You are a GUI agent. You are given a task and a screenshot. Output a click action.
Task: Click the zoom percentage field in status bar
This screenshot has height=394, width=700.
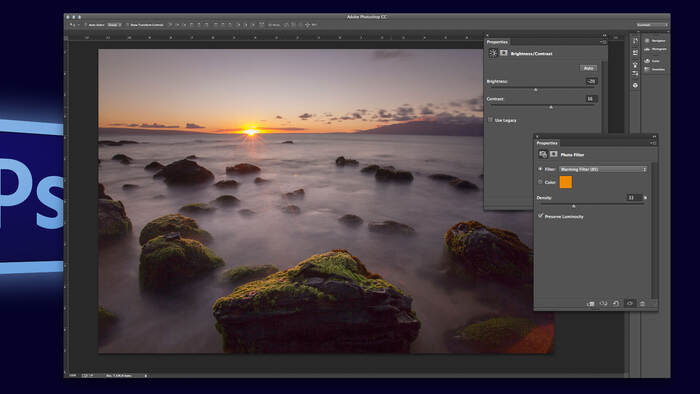(73, 376)
